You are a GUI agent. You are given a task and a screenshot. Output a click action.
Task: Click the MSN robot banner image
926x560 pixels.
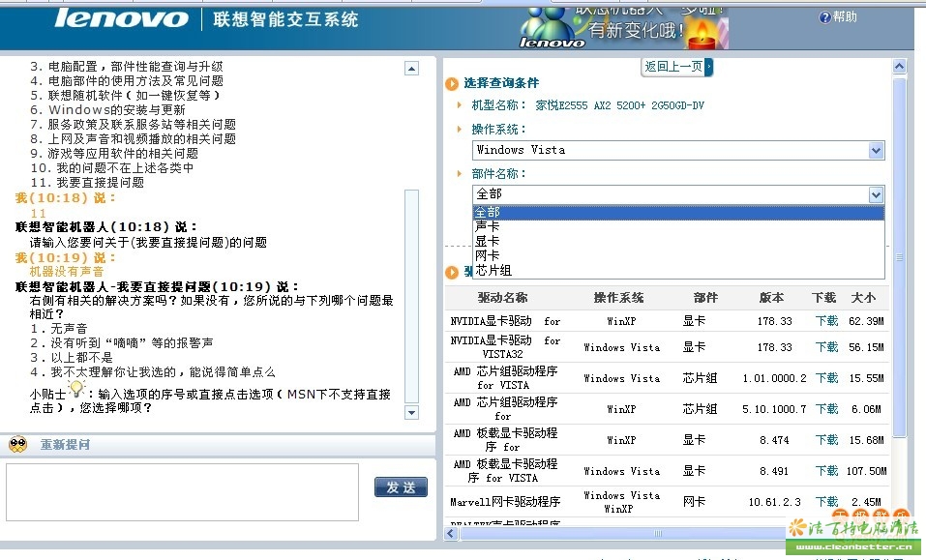point(623,28)
